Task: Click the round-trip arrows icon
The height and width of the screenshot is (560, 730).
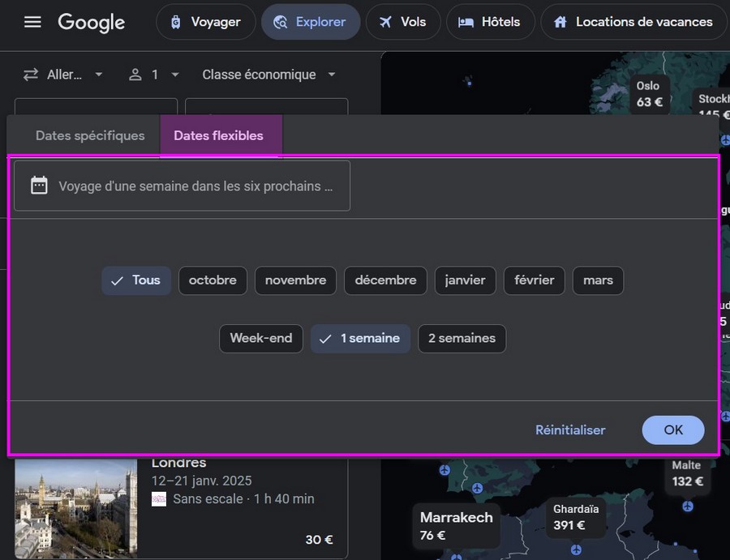Action: (x=31, y=75)
